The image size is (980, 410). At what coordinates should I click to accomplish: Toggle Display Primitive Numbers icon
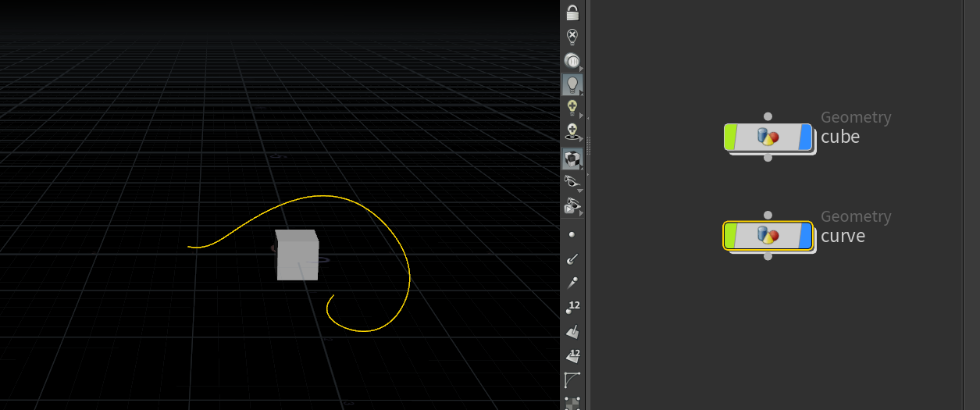pyautogui.click(x=573, y=357)
